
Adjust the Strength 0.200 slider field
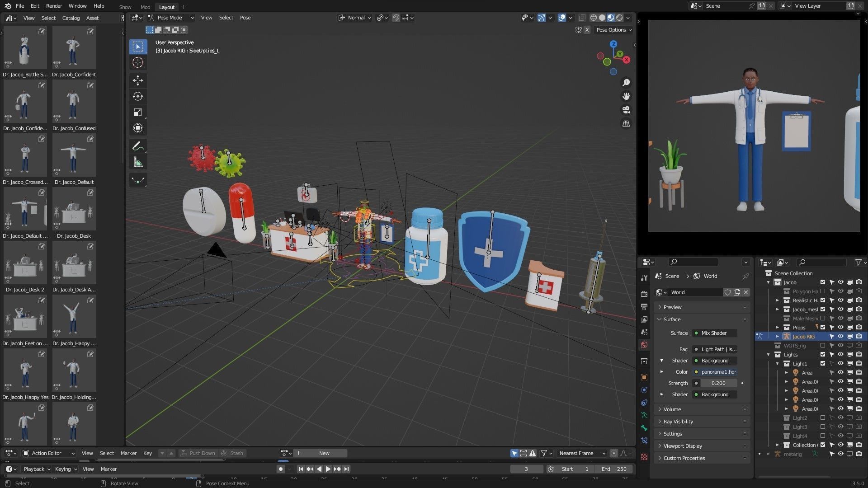coord(718,383)
